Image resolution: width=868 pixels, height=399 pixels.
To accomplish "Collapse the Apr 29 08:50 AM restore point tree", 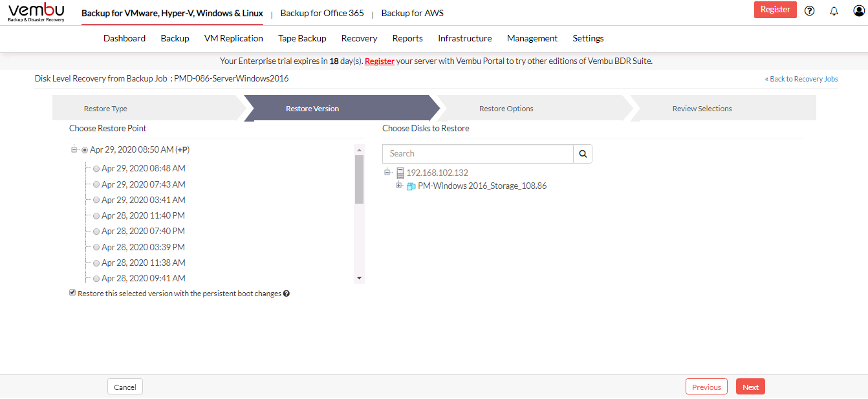I will click(74, 149).
